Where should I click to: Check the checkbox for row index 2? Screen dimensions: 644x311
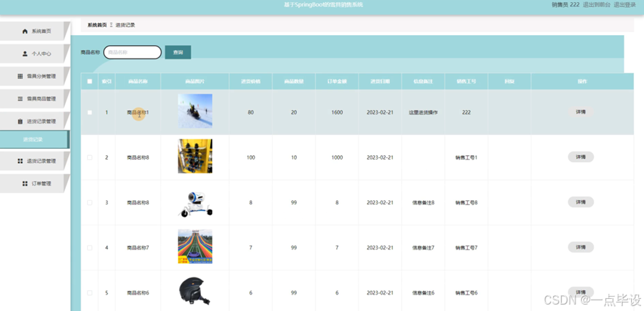[89, 157]
